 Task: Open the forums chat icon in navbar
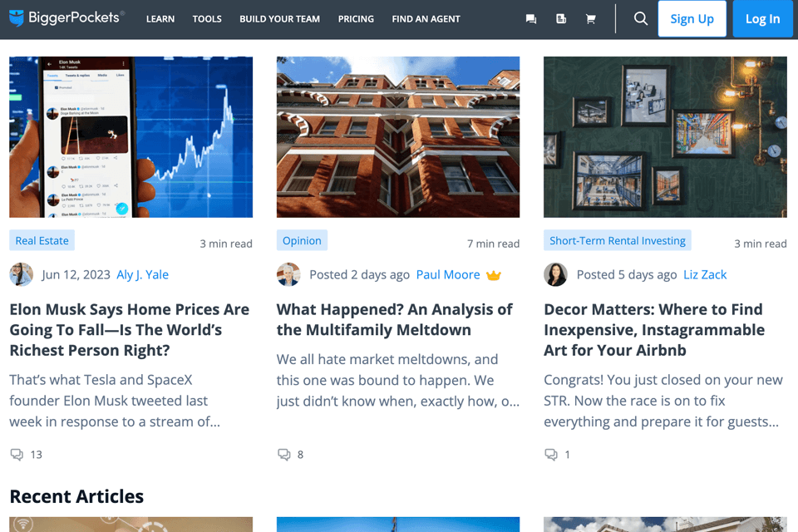[531, 19]
